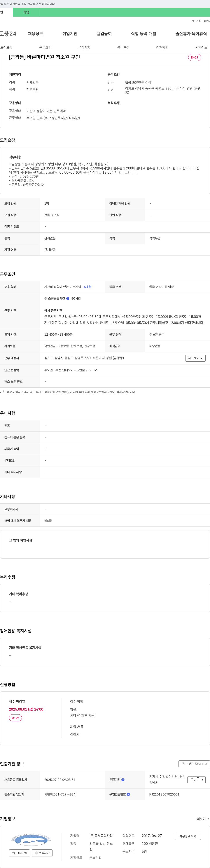The image size is (210, 868).
Task: Expand 지도 보기 for 근무 예정지
Action: pyautogui.click(x=195, y=358)
